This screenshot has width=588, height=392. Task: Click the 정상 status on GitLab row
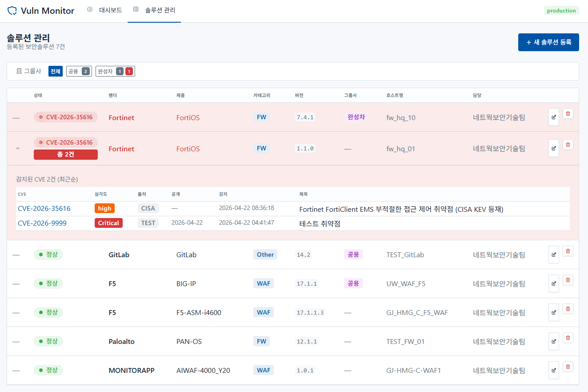[x=48, y=255]
